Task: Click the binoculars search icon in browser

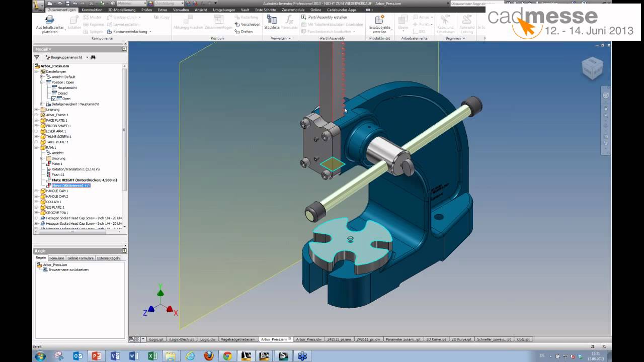Action: pyautogui.click(x=93, y=57)
